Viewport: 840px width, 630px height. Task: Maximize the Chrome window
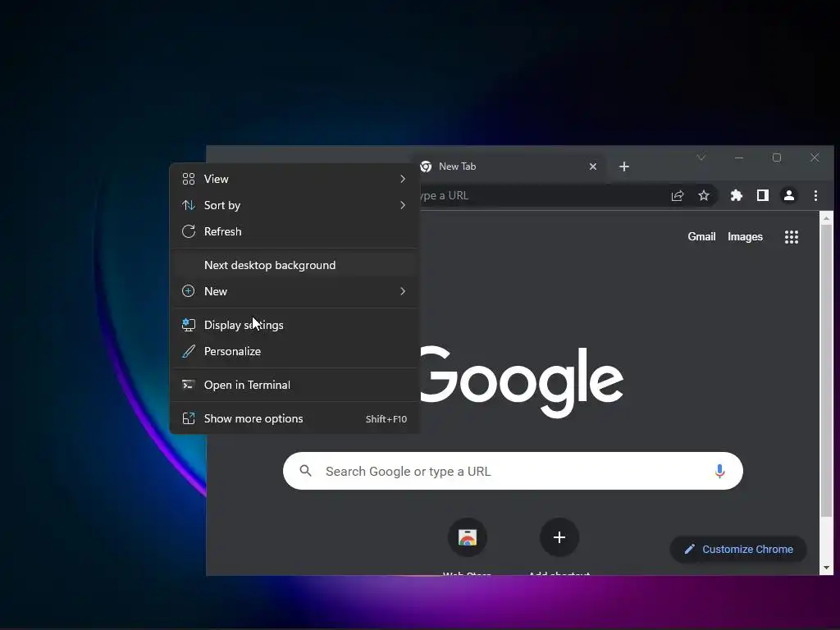777,157
